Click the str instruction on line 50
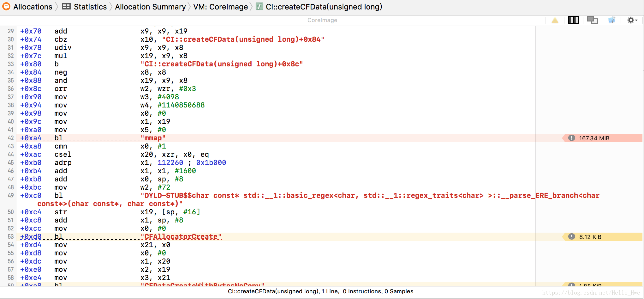The image size is (644, 299). click(x=61, y=212)
